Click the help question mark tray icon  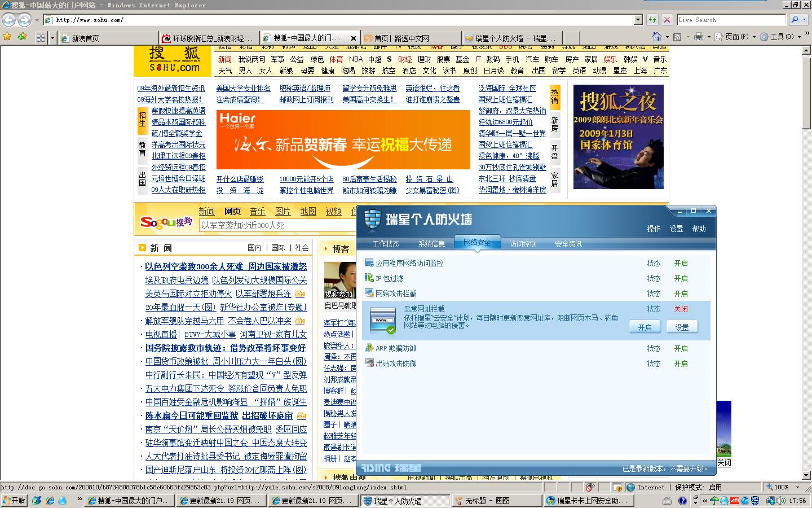pos(682,501)
